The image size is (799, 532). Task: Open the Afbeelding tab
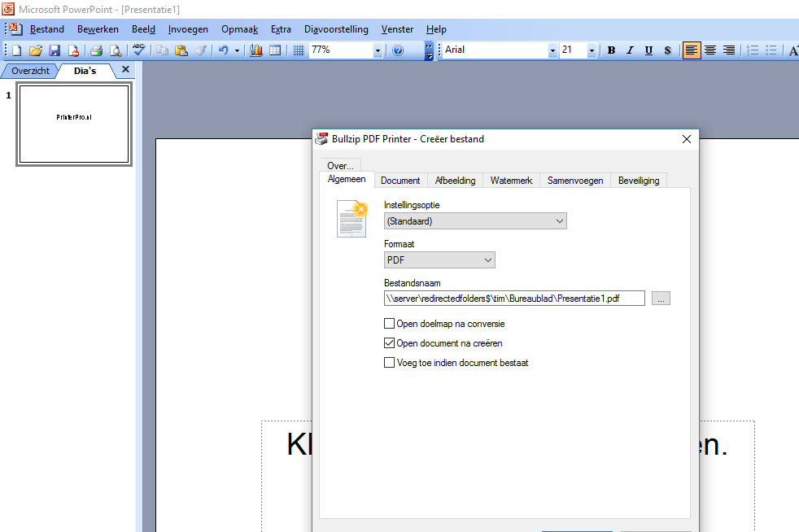click(x=455, y=181)
